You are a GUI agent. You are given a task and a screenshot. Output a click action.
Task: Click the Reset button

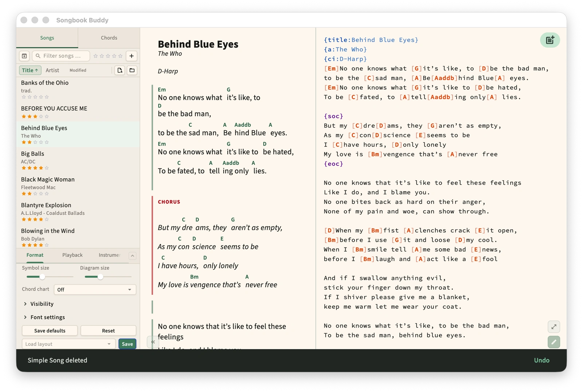[x=108, y=330]
